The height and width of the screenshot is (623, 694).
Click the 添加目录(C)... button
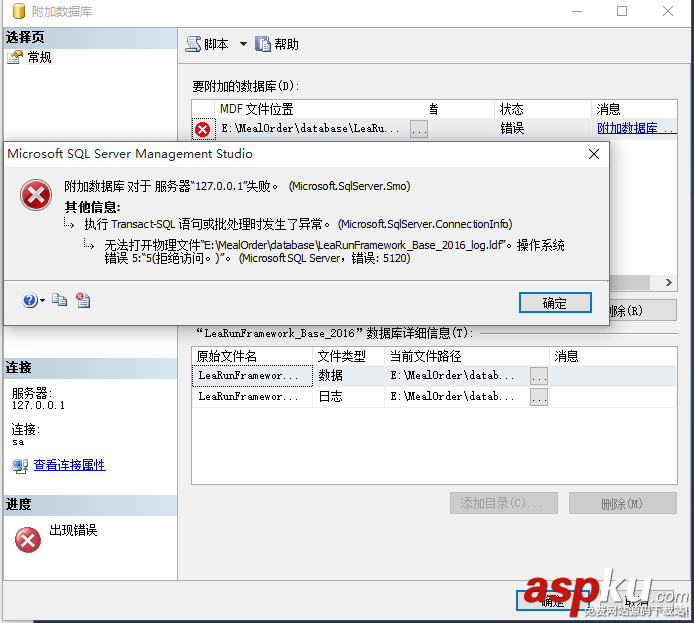point(504,503)
